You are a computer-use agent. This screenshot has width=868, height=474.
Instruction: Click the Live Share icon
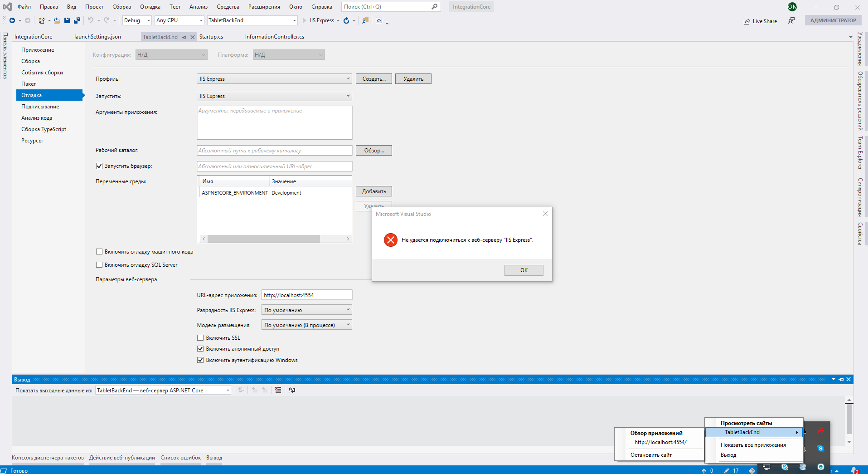click(x=747, y=21)
